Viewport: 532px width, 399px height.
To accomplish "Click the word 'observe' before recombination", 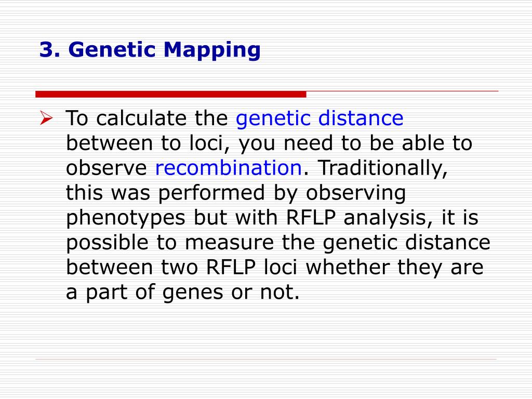I will click(x=106, y=168).
